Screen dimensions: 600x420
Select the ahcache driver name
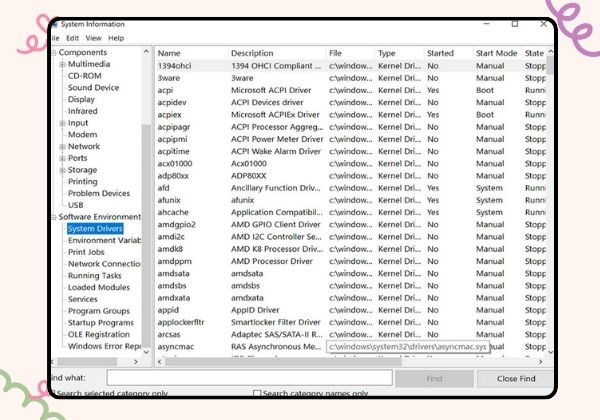[173, 212]
